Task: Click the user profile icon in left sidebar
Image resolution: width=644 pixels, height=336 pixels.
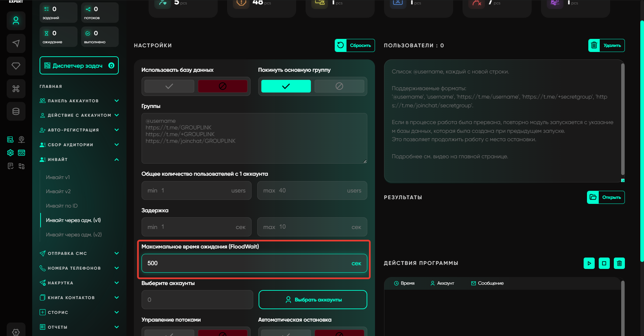Action: tap(16, 21)
